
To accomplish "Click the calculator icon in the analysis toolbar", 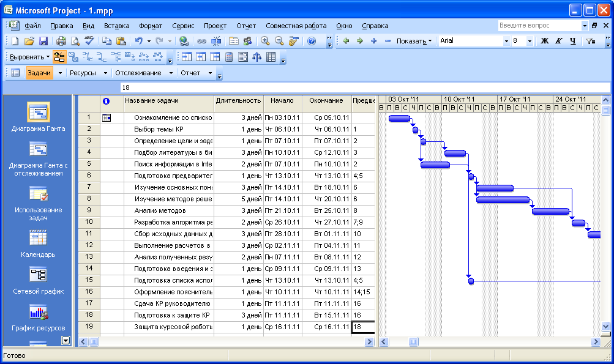I will tap(229, 57).
